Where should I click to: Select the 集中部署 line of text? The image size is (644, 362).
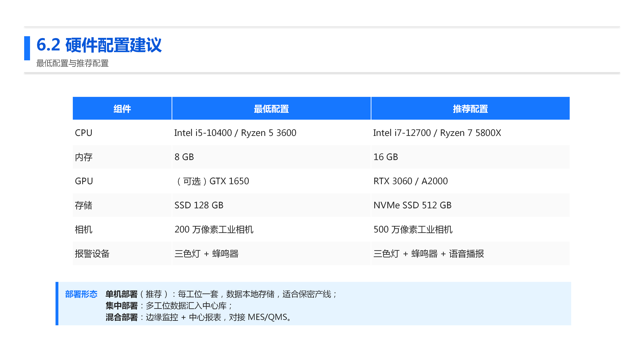pyautogui.click(x=169, y=306)
